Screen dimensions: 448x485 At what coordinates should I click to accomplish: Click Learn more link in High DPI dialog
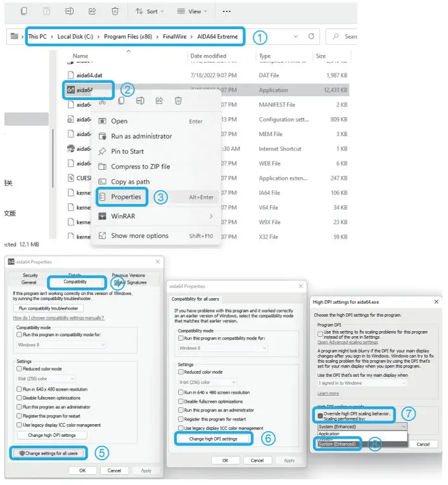click(x=328, y=393)
